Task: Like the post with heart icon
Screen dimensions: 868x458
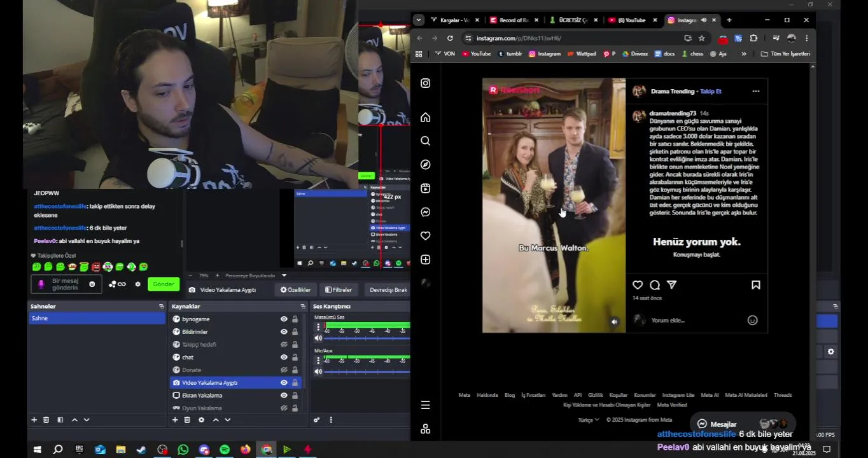Action: [x=638, y=285]
